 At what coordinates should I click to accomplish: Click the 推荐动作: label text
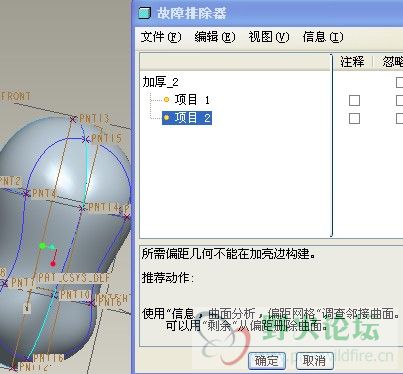pos(168,278)
